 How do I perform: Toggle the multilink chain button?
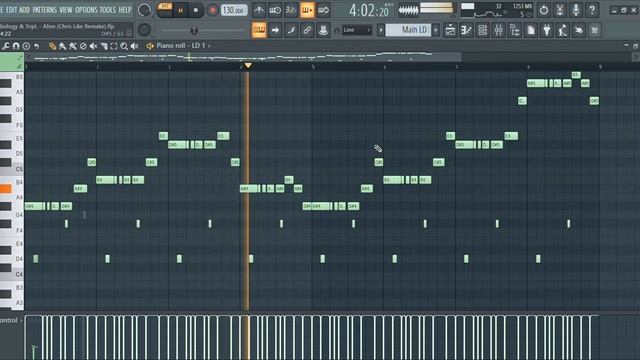pos(307,30)
